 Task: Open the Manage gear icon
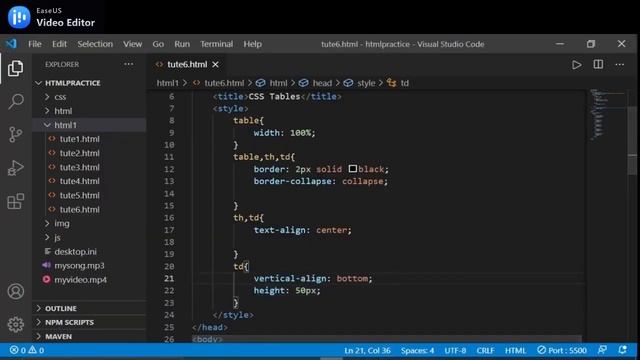[x=16, y=324]
